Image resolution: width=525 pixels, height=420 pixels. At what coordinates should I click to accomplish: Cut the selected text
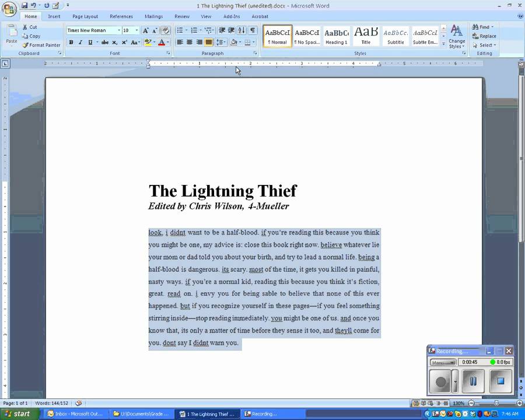click(30, 27)
